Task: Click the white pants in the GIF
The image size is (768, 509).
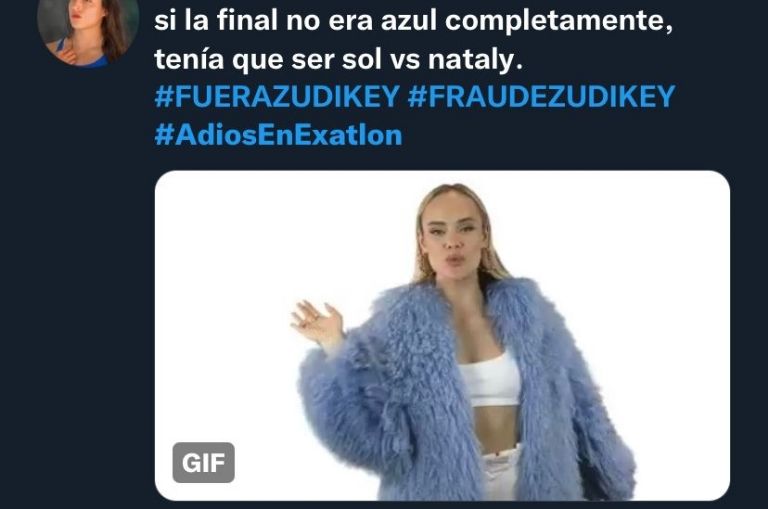Action: (501, 473)
